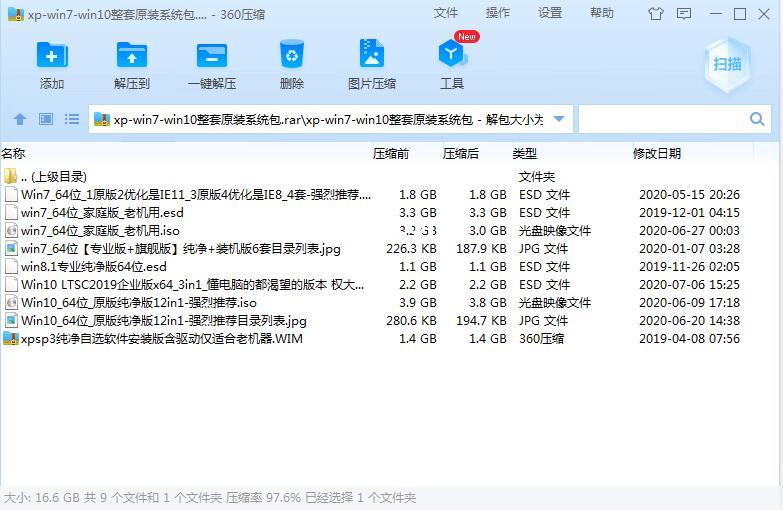Select Win10 LTSC2019企业版x64_3in1 file name
This screenshot has width=783, height=510.
[x=192, y=284]
